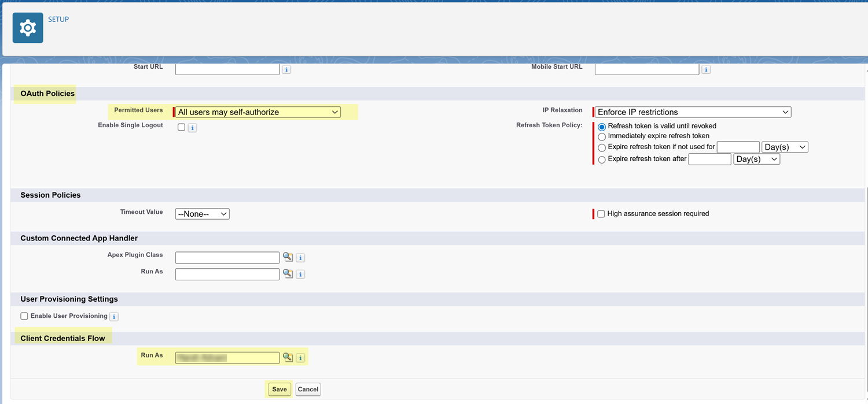Click info icon beside Mobile Start URL
The height and width of the screenshot is (404, 868).
point(706,69)
